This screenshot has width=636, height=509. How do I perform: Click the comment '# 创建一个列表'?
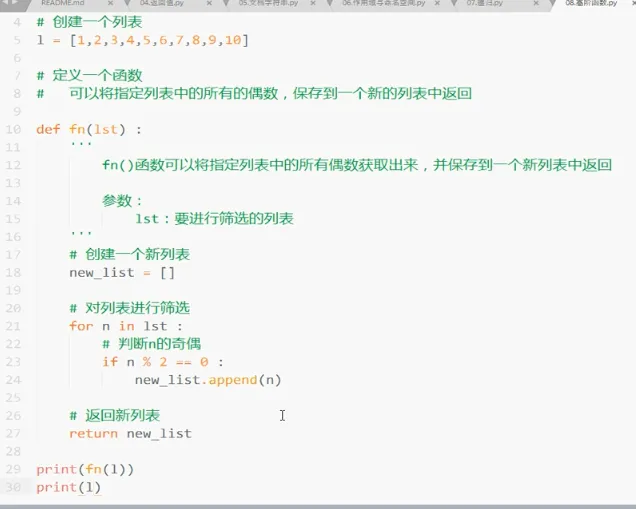tap(89, 22)
